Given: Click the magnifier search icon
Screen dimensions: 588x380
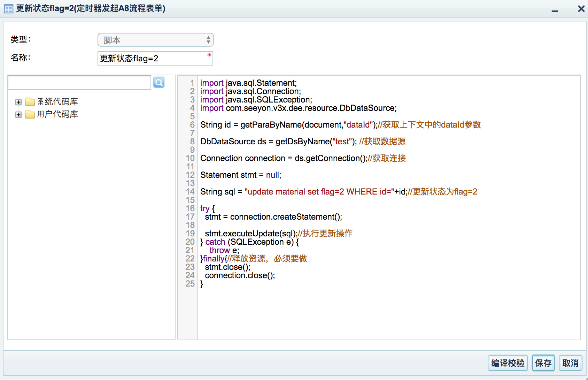Looking at the screenshot, I should coord(159,83).
